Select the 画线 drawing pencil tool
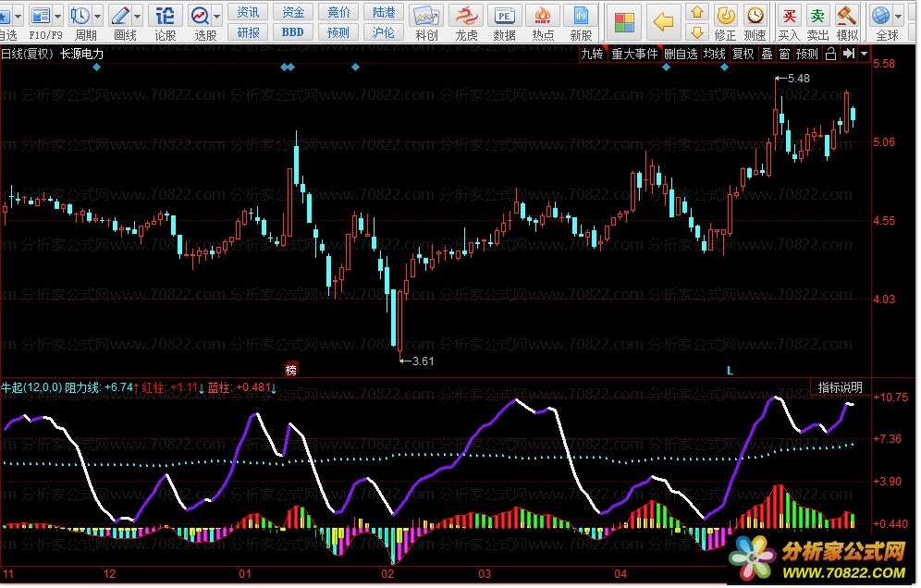The width and height of the screenshot is (921, 588). pyautogui.click(x=120, y=16)
